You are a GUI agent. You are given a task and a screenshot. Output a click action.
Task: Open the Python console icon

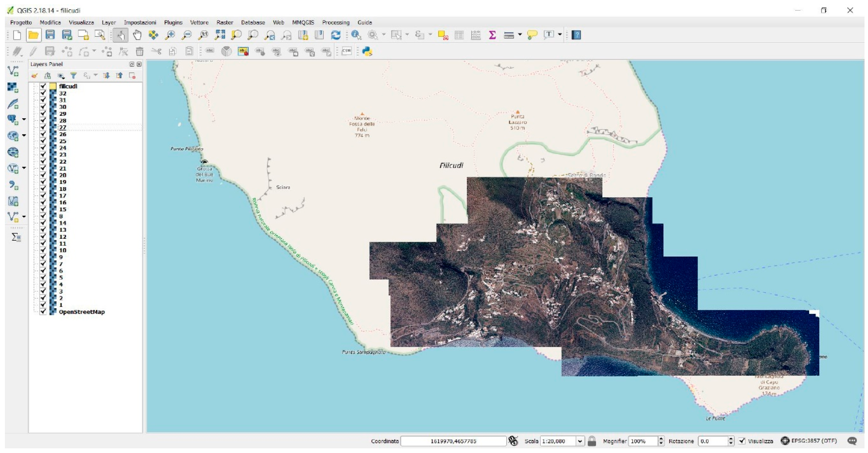[x=367, y=51]
